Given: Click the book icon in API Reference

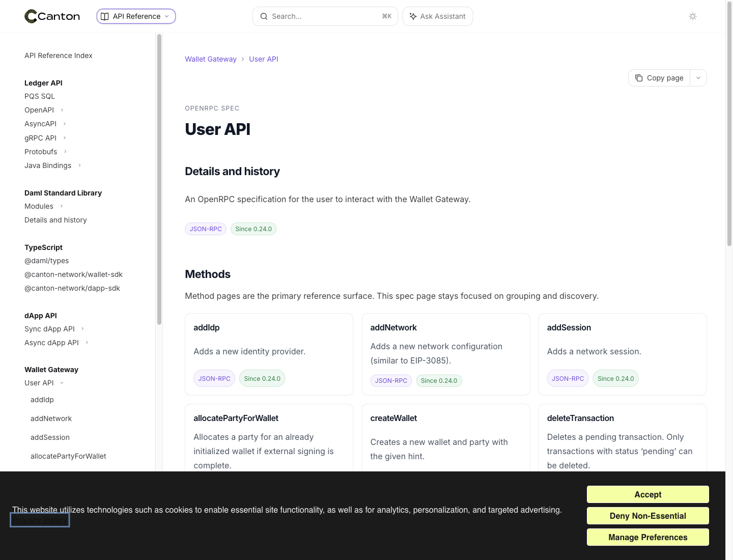Looking at the screenshot, I should click(105, 16).
